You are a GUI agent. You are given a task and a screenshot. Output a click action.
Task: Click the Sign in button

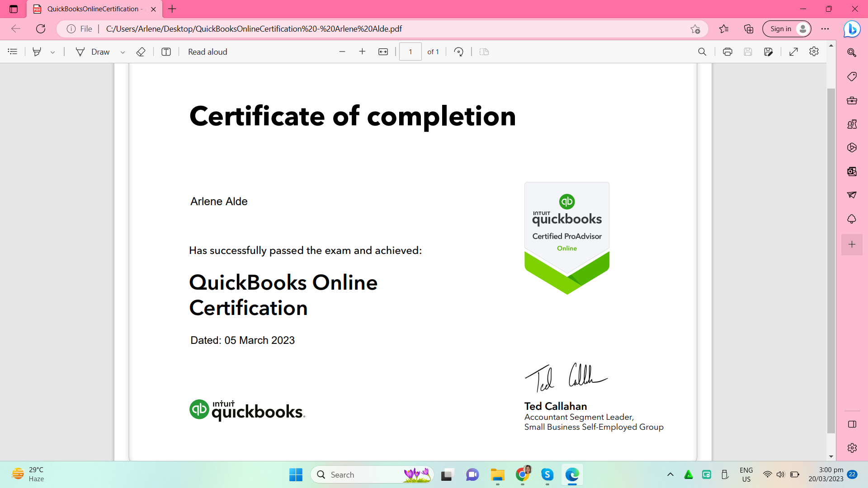(x=787, y=29)
